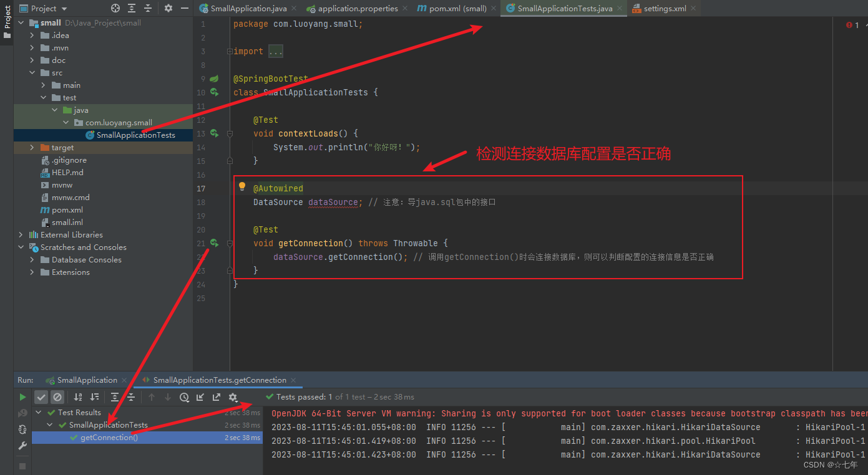Image resolution: width=868 pixels, height=475 pixels.
Task: Collapse com.luoyang.small package node
Action: [x=66, y=123]
